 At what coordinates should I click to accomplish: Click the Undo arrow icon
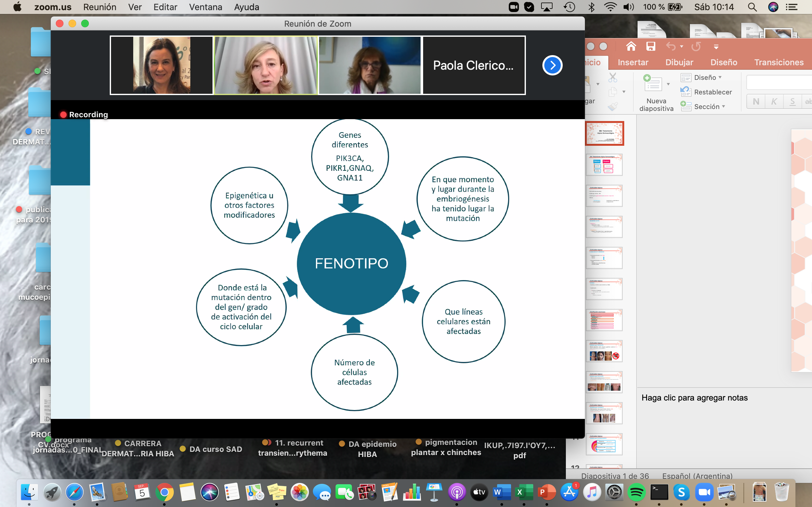(x=671, y=46)
